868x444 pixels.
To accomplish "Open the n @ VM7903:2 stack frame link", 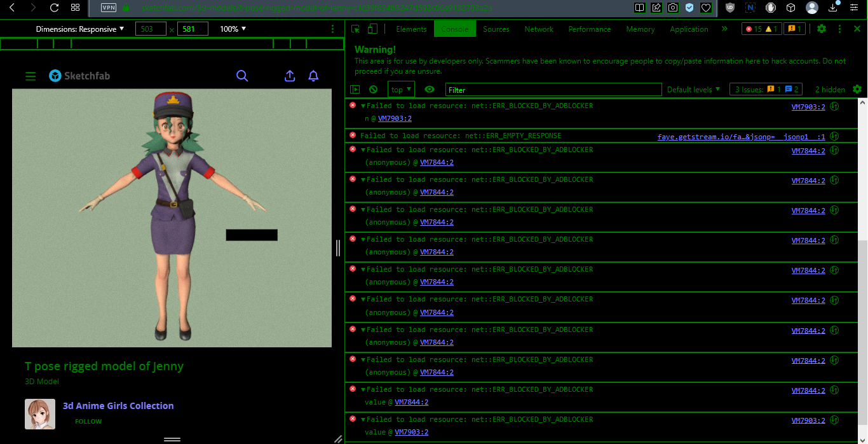I will pyautogui.click(x=395, y=118).
